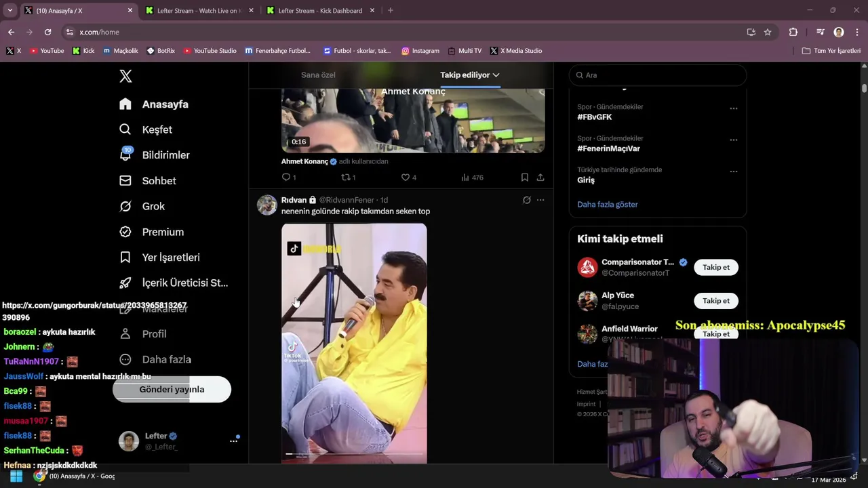Open Chrome three-dot menu
This screenshot has height=488, width=868.
pyautogui.click(x=856, y=32)
